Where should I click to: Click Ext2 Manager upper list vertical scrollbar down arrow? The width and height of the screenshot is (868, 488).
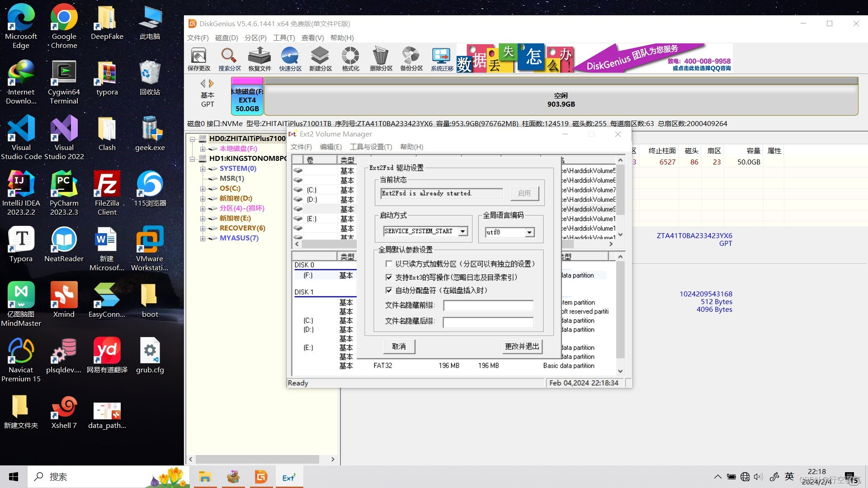point(620,235)
